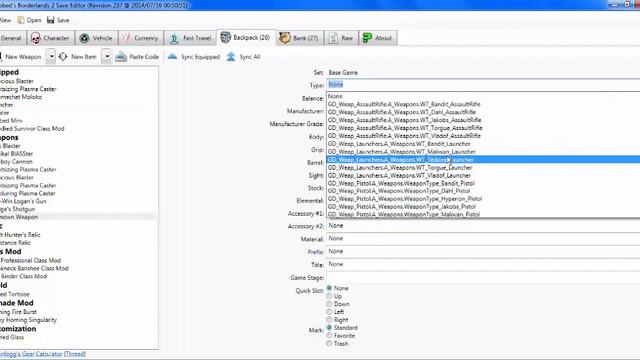The image size is (640, 360).
Task: Click the Sync Equipped arrow icon
Action: pos(173,56)
